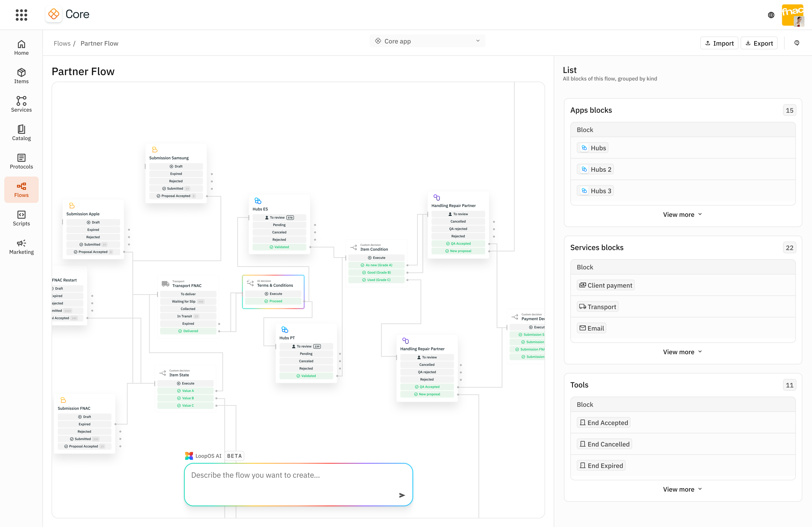Click the help icon beside Export
Viewport: 812px width, 527px height.
point(797,43)
